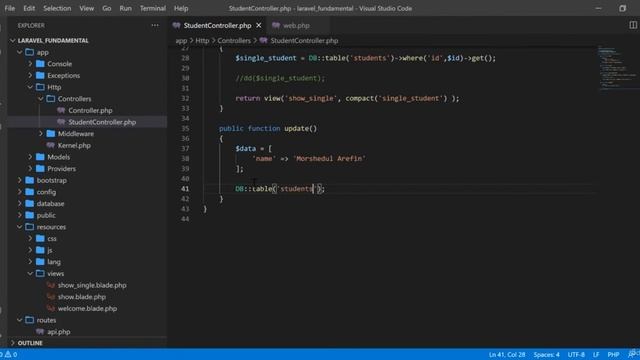The image size is (640, 360).
Task: Click the Http breadcrumb segment
Action: [202, 40]
